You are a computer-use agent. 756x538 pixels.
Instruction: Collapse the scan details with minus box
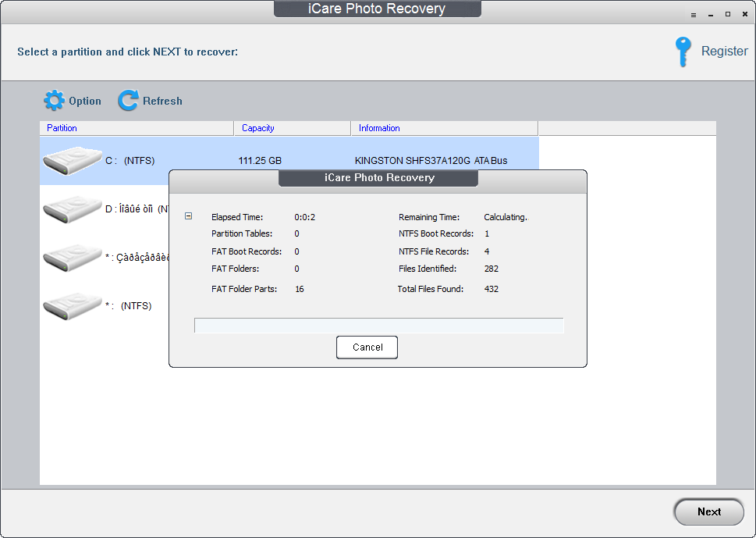(x=189, y=216)
